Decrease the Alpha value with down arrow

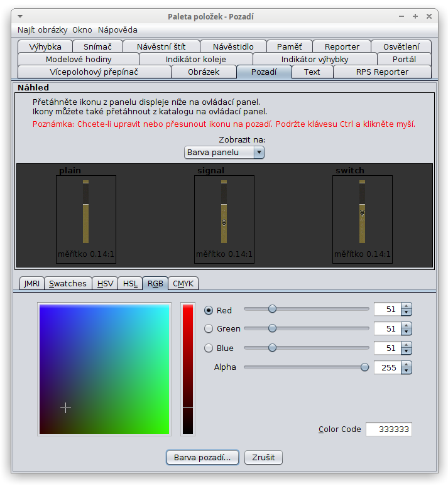pyautogui.click(x=406, y=370)
